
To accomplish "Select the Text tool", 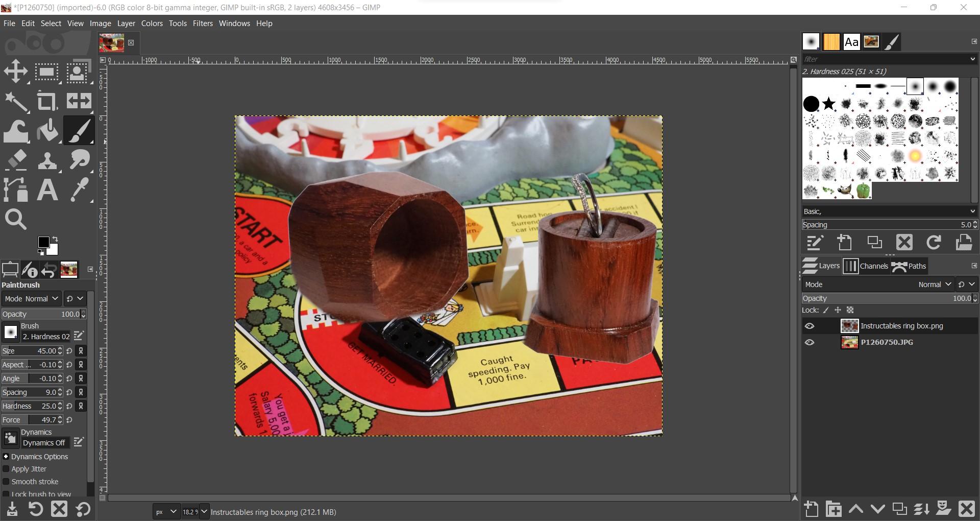I will (47, 190).
